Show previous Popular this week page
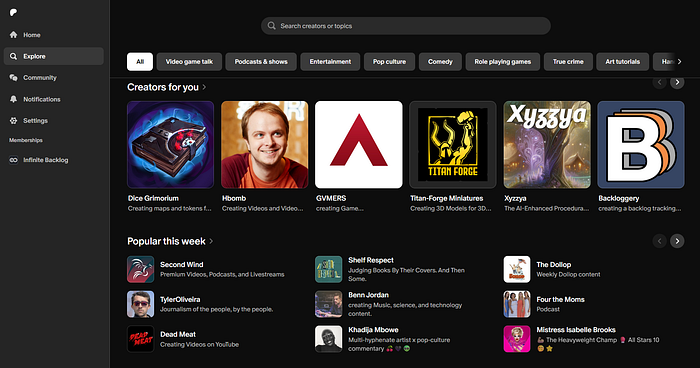 tap(659, 241)
